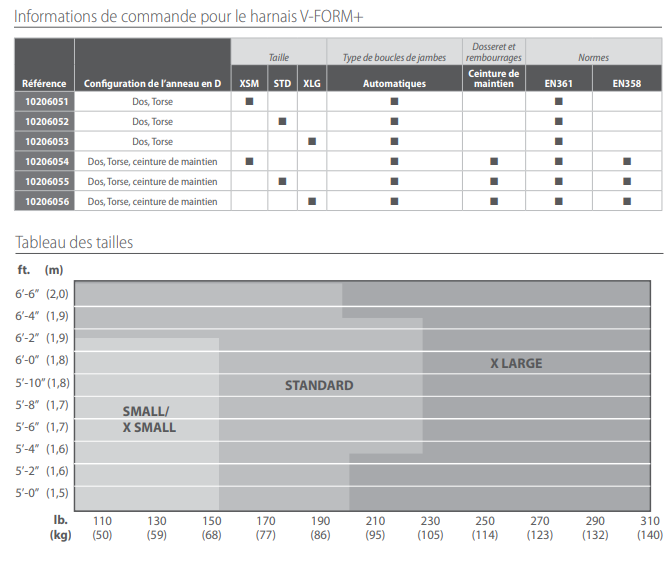Click the 270 (123) weight label

pyautogui.click(x=540, y=528)
